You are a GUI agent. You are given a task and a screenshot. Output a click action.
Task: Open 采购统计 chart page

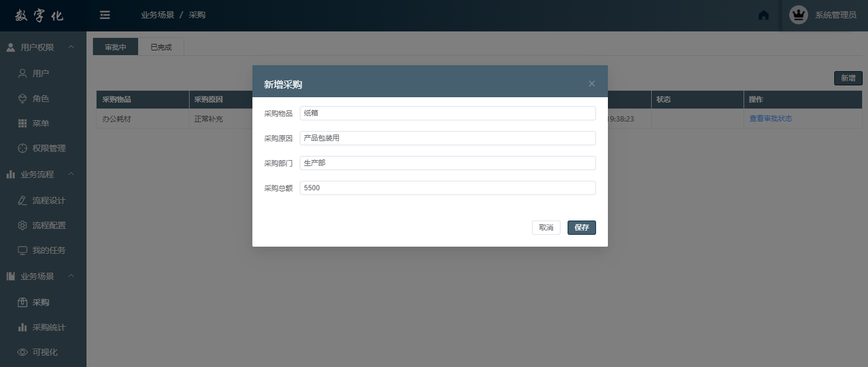(49, 327)
